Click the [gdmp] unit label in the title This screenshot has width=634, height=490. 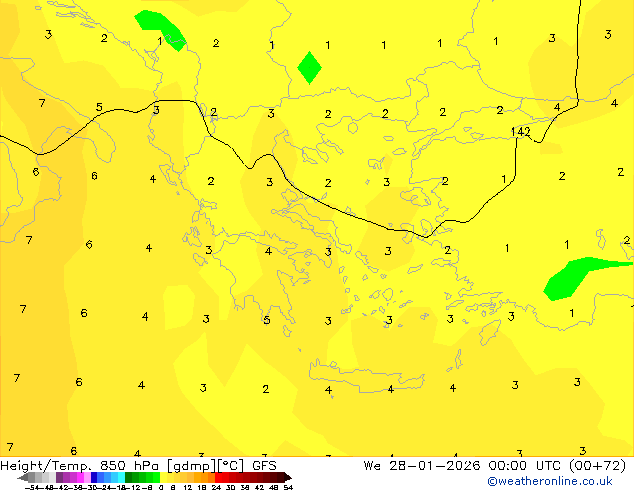coord(192,466)
